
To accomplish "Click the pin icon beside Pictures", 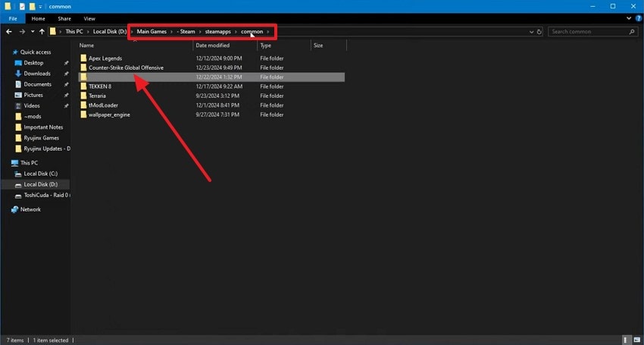I will pos(67,95).
